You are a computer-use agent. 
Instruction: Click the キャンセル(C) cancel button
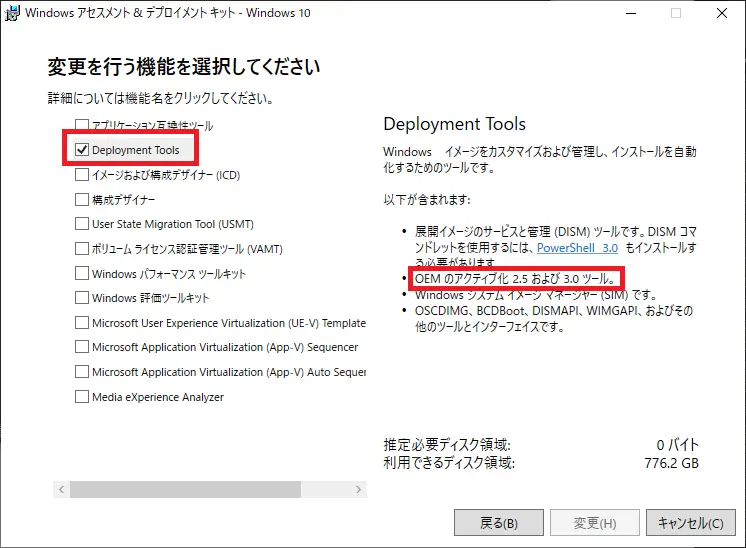691,523
